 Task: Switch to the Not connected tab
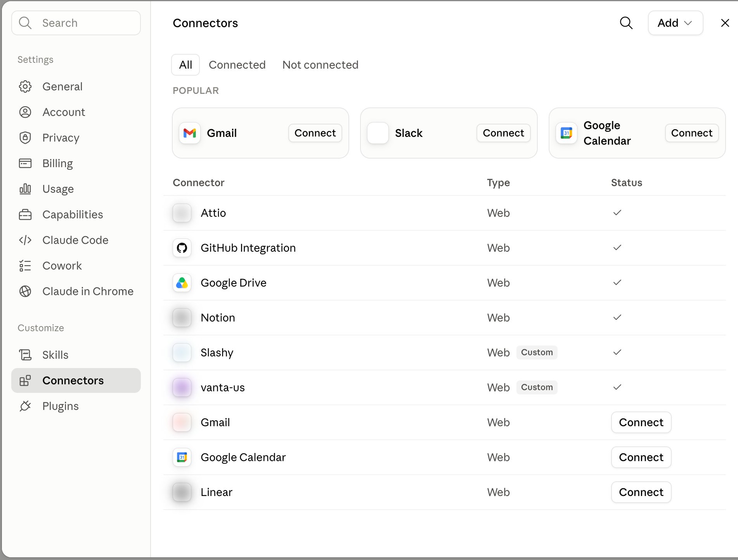pyautogui.click(x=320, y=65)
